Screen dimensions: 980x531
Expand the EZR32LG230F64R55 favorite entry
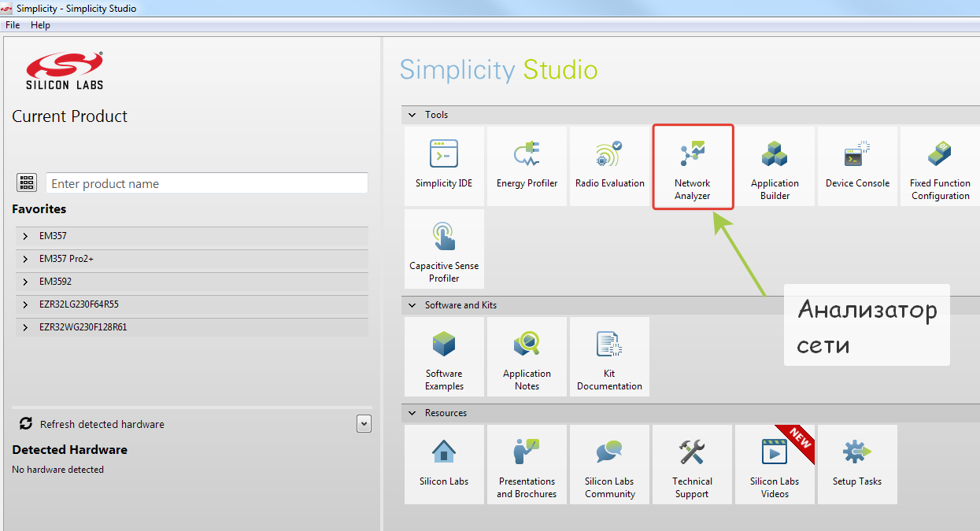coord(25,304)
